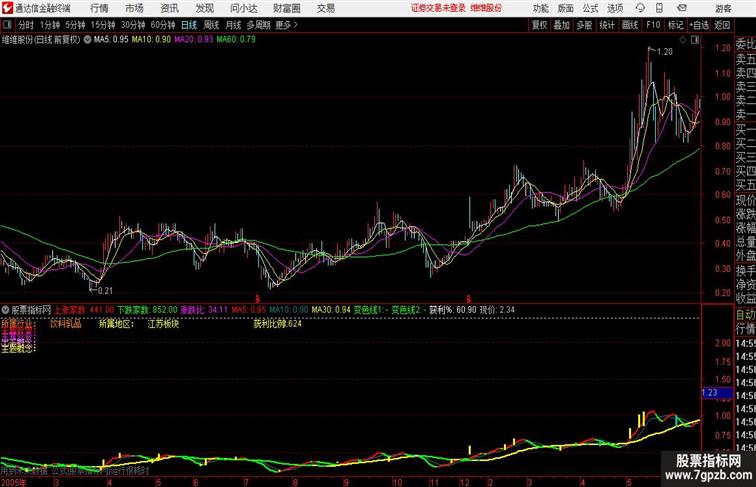
Task: Click the 1.20 high price marker
Action: [665, 52]
